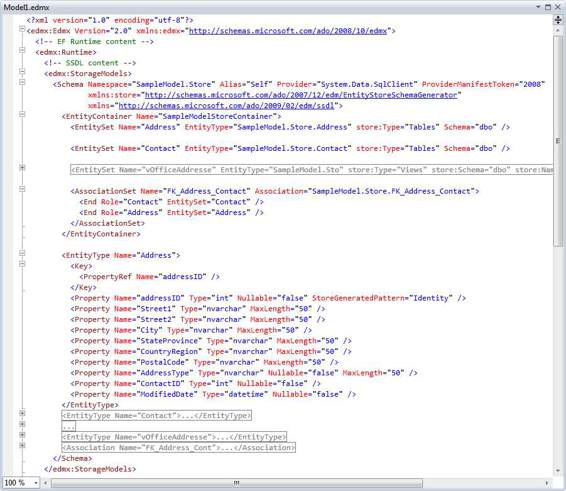
Task: Expand the collapsed vOfficeAddresse EntitySet
Action: click(22, 168)
